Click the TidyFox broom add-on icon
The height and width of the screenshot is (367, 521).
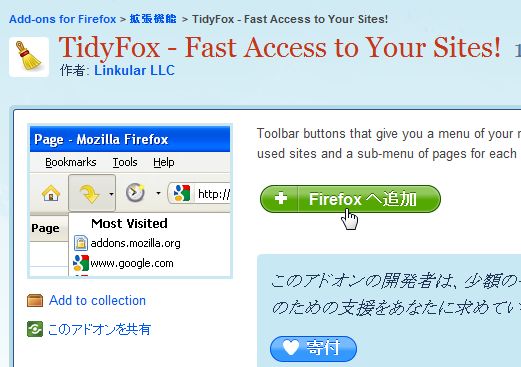29,57
